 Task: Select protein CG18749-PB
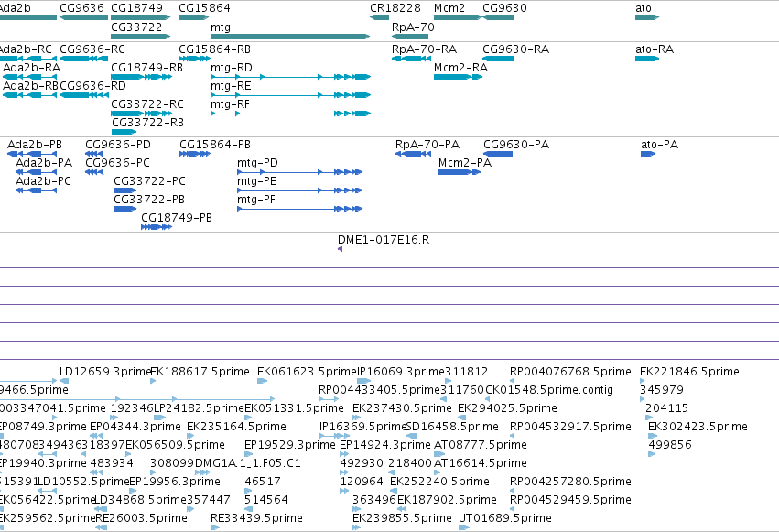tap(157, 227)
